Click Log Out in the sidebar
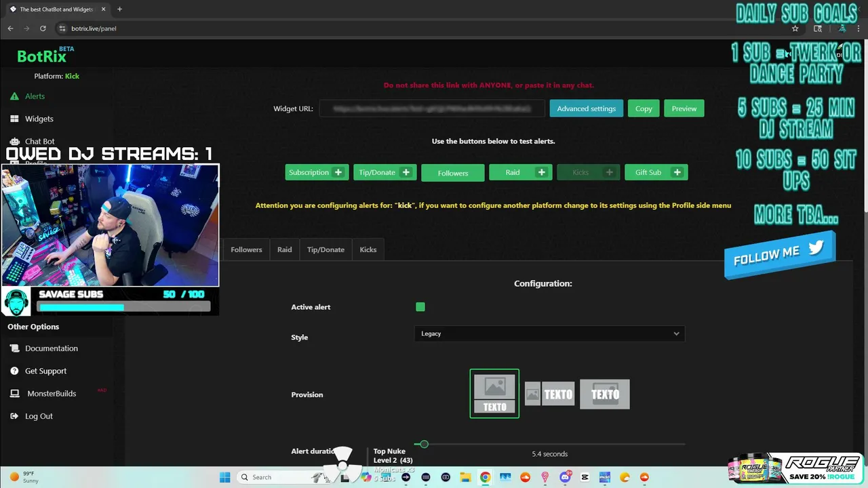This screenshot has height=488, width=868. pyautogui.click(x=39, y=416)
